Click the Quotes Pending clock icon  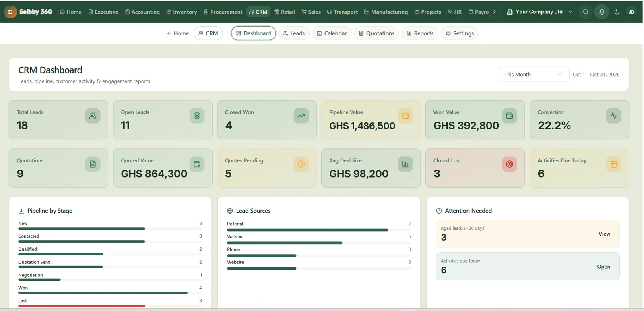(301, 164)
